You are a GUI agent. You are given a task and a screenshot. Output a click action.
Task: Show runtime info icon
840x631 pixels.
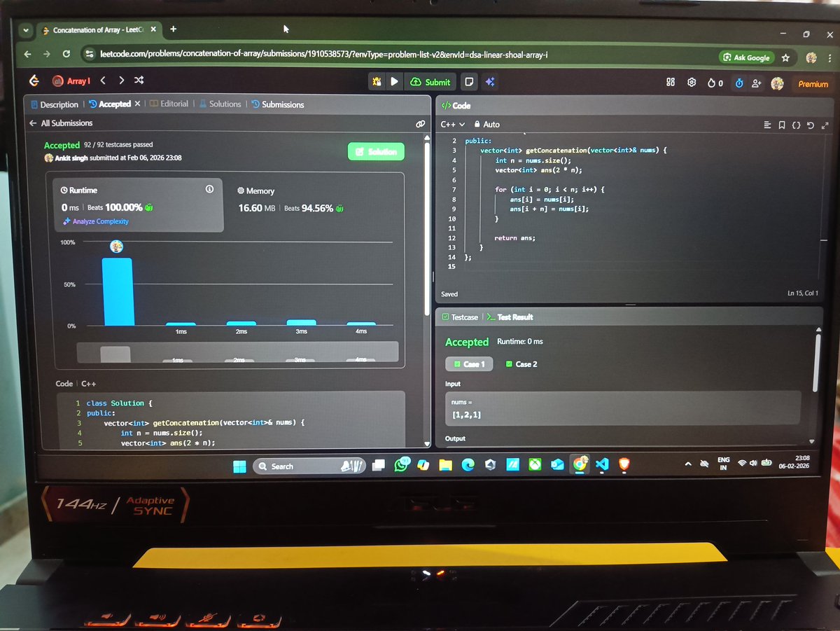pyautogui.click(x=209, y=190)
